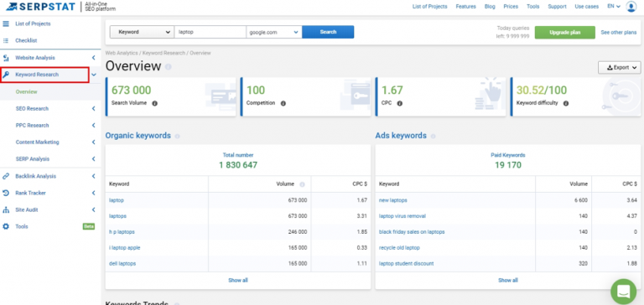The image size is (644, 305).
Task: Open the Keyword search type dropdown
Action: pyautogui.click(x=142, y=32)
